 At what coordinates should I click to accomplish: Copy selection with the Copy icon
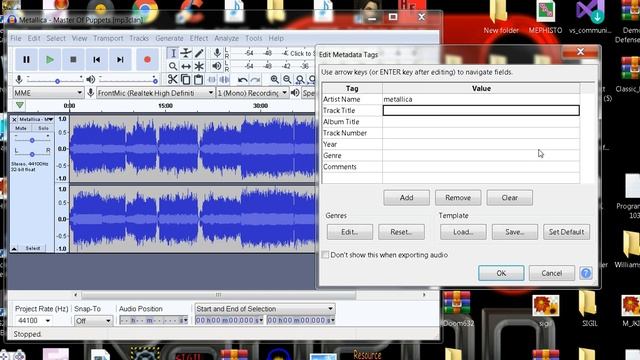point(186,79)
